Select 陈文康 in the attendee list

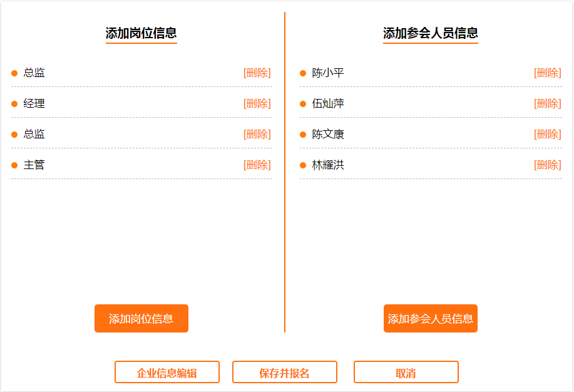328,134
